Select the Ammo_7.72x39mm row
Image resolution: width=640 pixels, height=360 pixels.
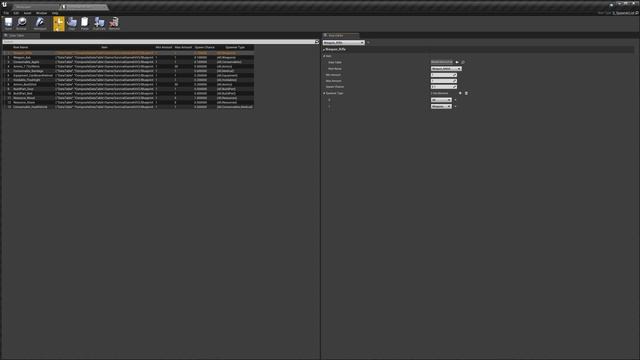click(129, 67)
